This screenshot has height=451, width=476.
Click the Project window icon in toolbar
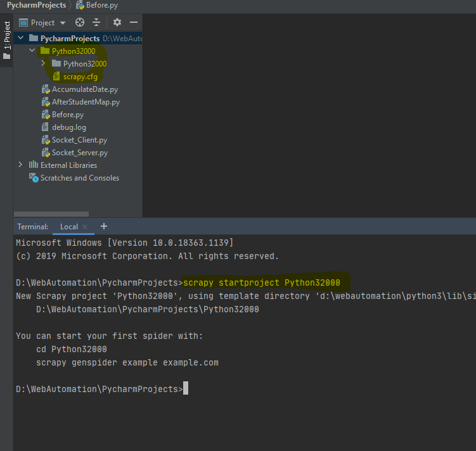[x=23, y=23]
